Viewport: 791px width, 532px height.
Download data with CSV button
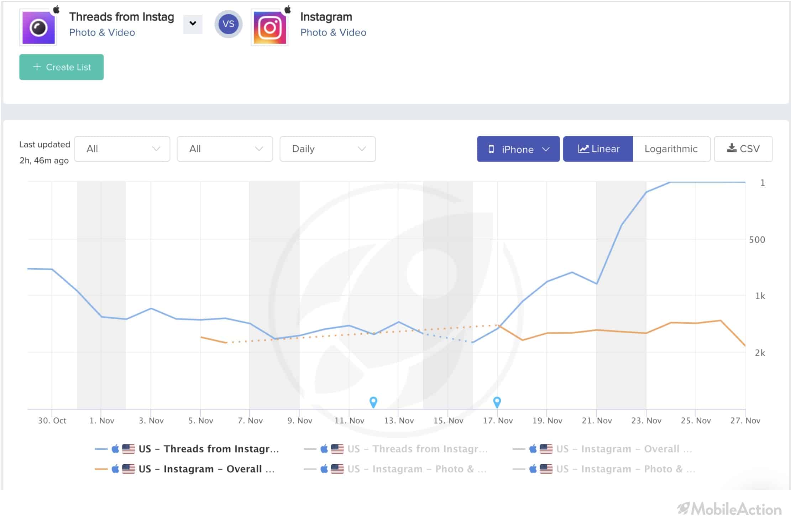click(743, 149)
